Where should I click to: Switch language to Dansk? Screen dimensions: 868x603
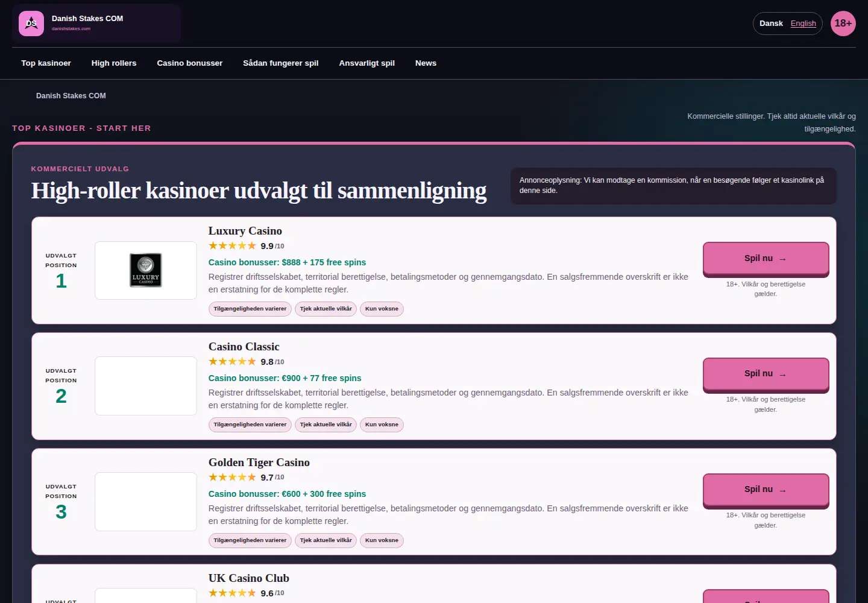coord(771,24)
